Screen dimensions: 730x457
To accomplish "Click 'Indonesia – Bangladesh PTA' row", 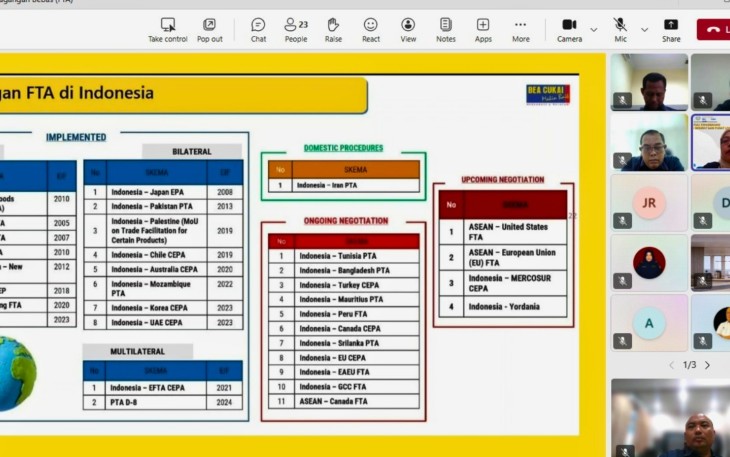I will pos(344,270).
